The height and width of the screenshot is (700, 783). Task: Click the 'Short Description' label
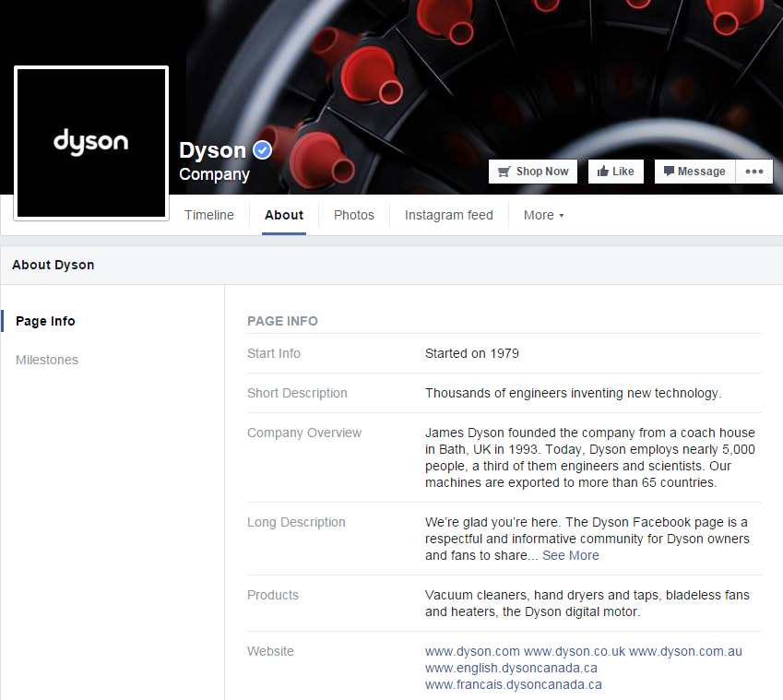pos(297,394)
